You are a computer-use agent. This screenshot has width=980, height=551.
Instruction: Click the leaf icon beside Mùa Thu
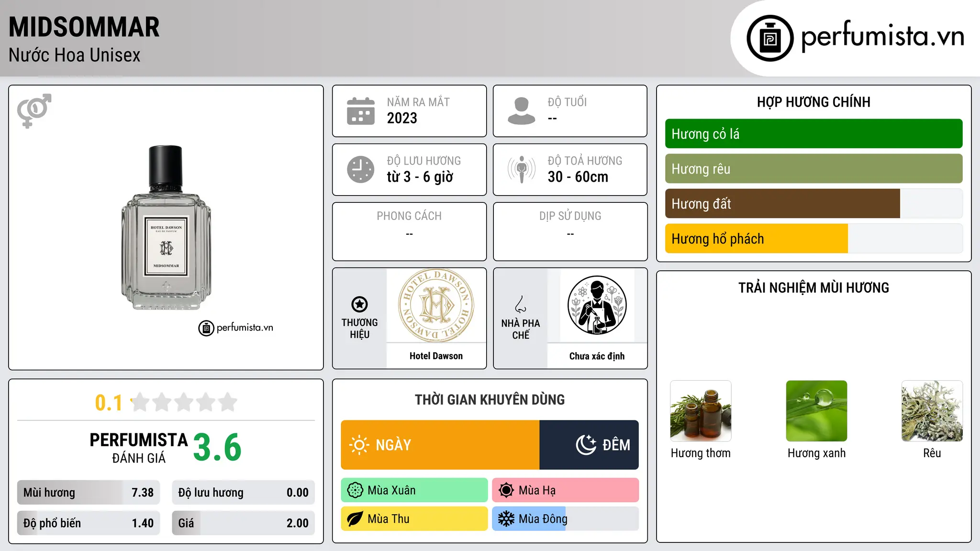pyautogui.click(x=355, y=519)
